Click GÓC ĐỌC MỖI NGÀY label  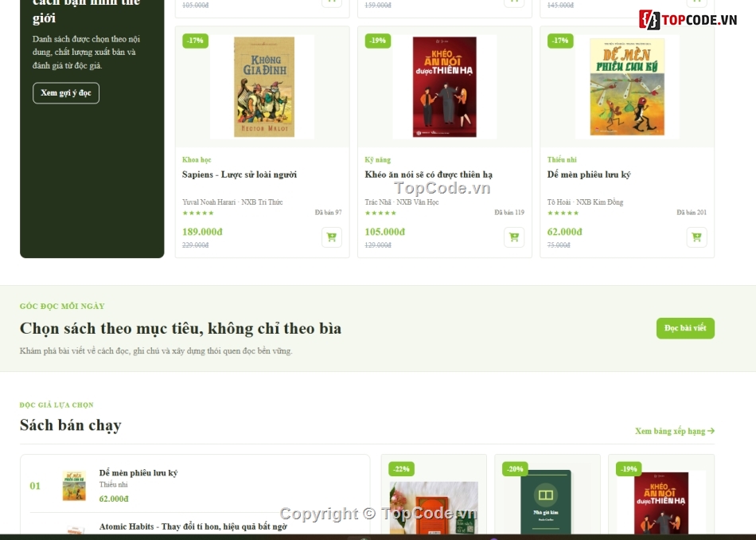tap(62, 306)
